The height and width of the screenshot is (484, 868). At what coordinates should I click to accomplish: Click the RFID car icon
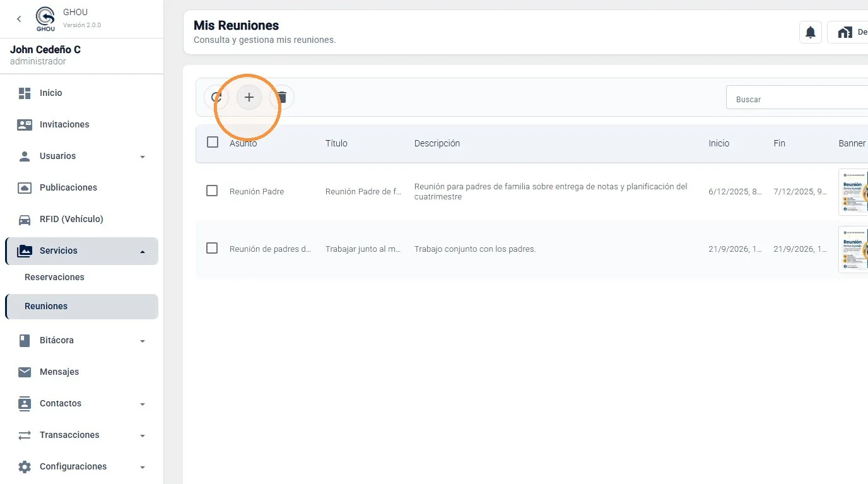click(25, 219)
